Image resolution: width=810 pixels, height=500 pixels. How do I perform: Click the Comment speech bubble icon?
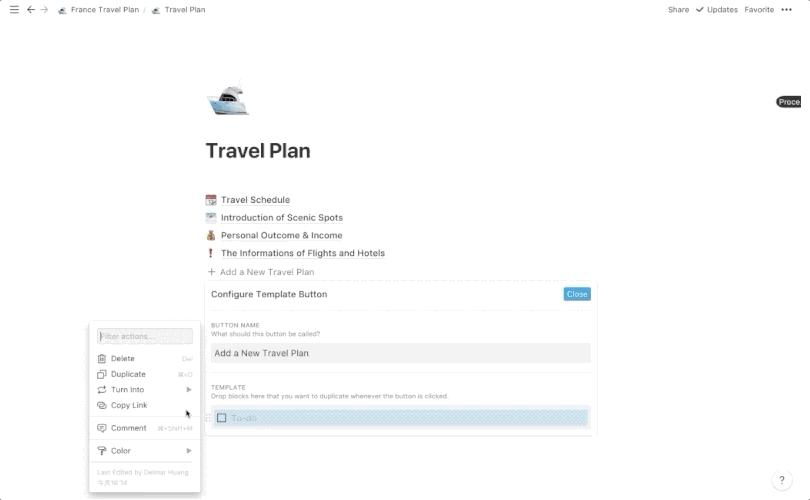(102, 428)
